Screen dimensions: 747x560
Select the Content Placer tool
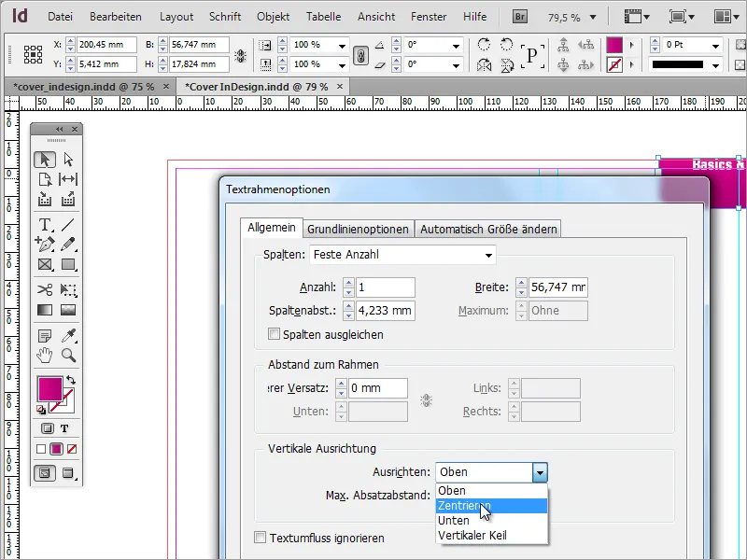(x=68, y=199)
